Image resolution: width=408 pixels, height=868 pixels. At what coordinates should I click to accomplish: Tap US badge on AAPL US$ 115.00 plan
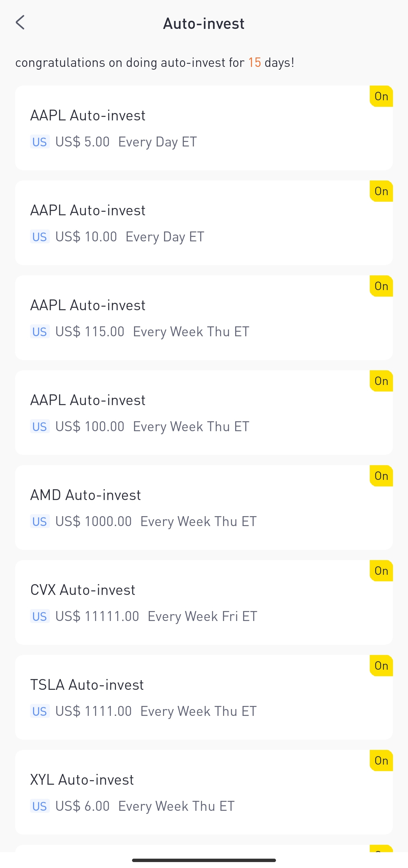pos(40,331)
